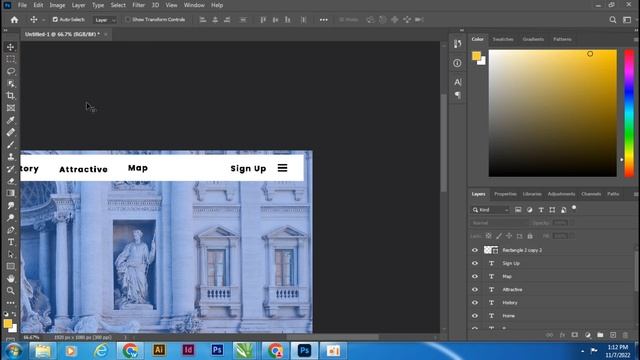This screenshot has width=640, height=360.
Task: Select the Clone Stamp tool
Action: (11, 157)
